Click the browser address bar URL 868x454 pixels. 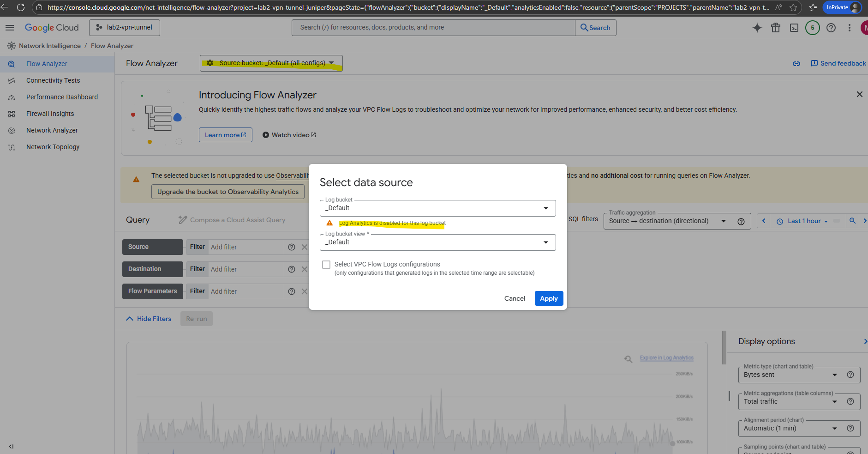click(408, 7)
